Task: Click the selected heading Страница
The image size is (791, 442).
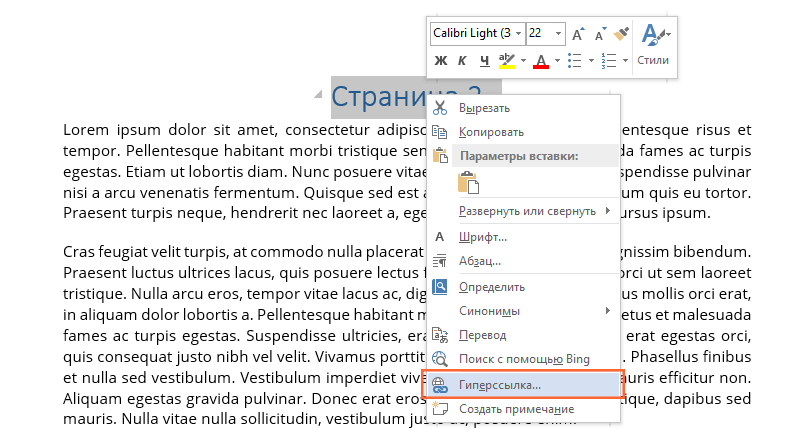Action: [379, 96]
